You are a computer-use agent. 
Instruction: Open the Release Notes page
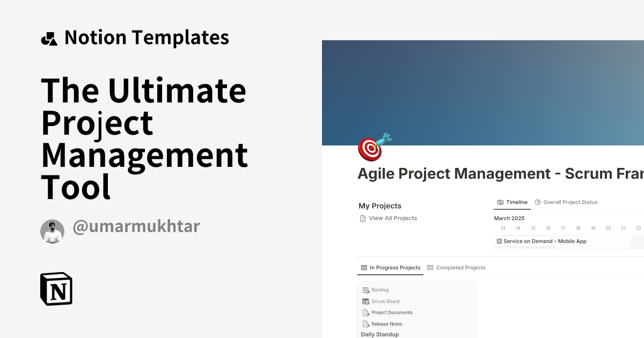386,324
